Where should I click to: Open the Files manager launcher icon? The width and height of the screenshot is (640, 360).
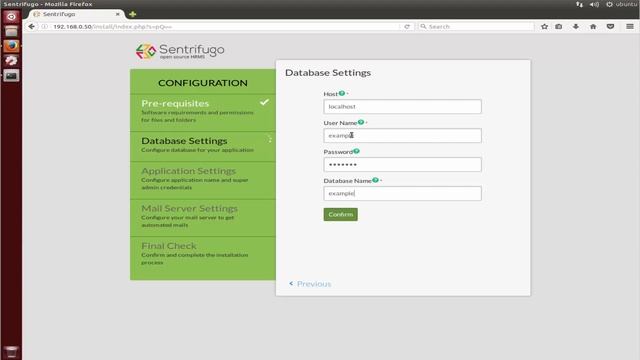pyautogui.click(x=11, y=31)
